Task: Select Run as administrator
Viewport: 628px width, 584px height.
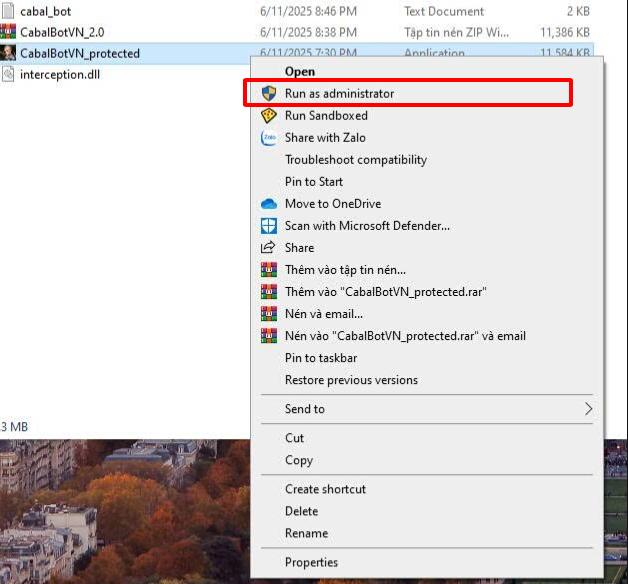Action: [x=339, y=94]
